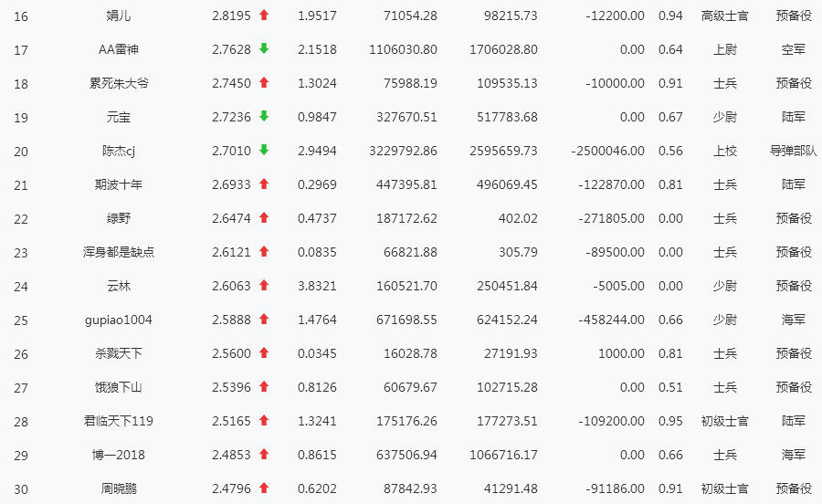Click the red up arrow in 期波十年 row
Viewport: 822px width, 504px height.
pyautogui.click(x=264, y=184)
